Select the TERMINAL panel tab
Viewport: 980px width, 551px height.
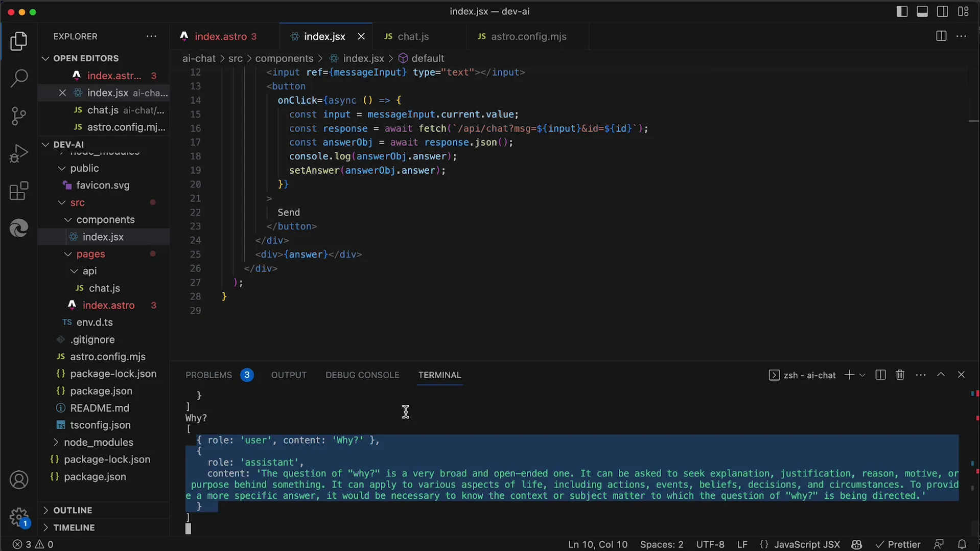(x=439, y=375)
